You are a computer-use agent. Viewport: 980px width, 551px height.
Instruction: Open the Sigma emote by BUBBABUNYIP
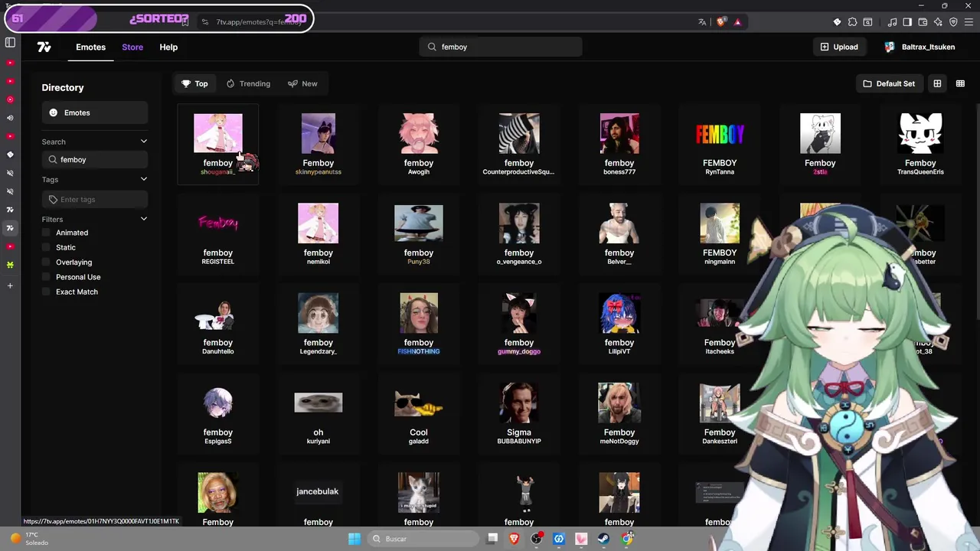519,413
